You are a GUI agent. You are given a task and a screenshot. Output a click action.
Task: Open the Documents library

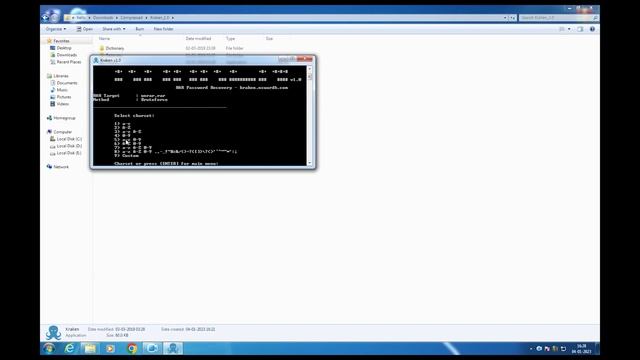click(x=67, y=83)
